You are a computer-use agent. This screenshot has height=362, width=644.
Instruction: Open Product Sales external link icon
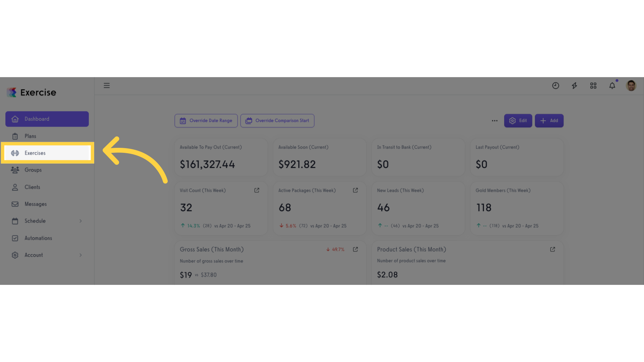click(x=553, y=249)
